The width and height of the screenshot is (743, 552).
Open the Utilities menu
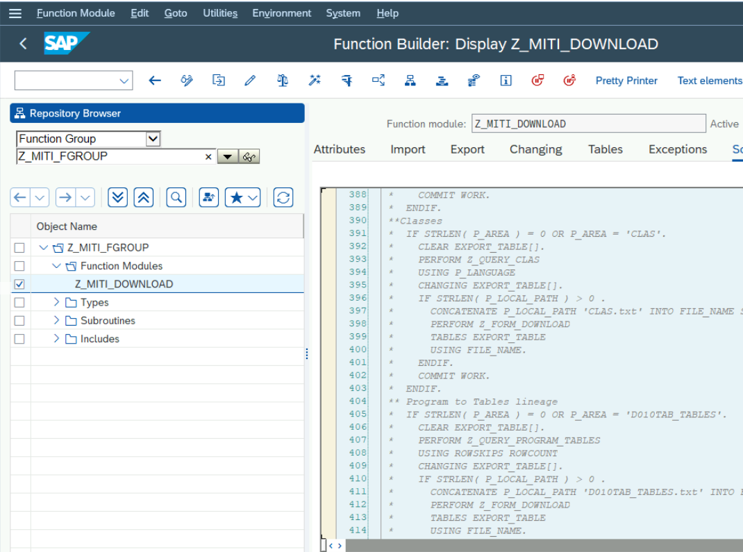(x=220, y=13)
